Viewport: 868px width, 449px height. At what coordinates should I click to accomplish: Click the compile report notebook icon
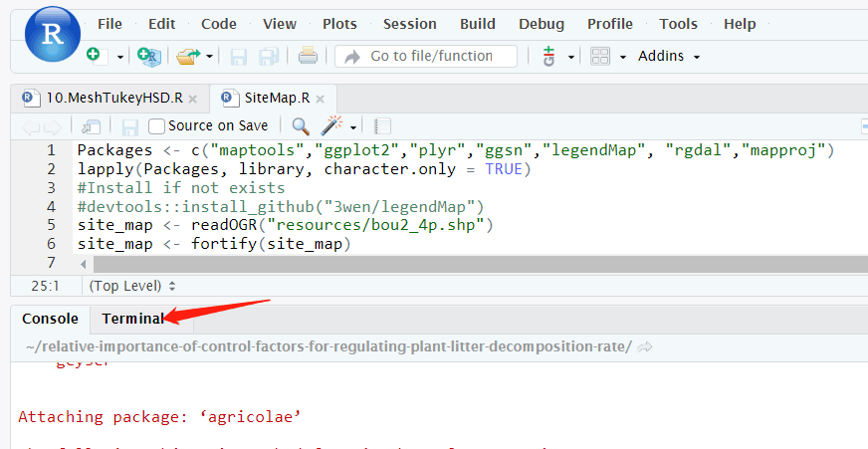382,126
